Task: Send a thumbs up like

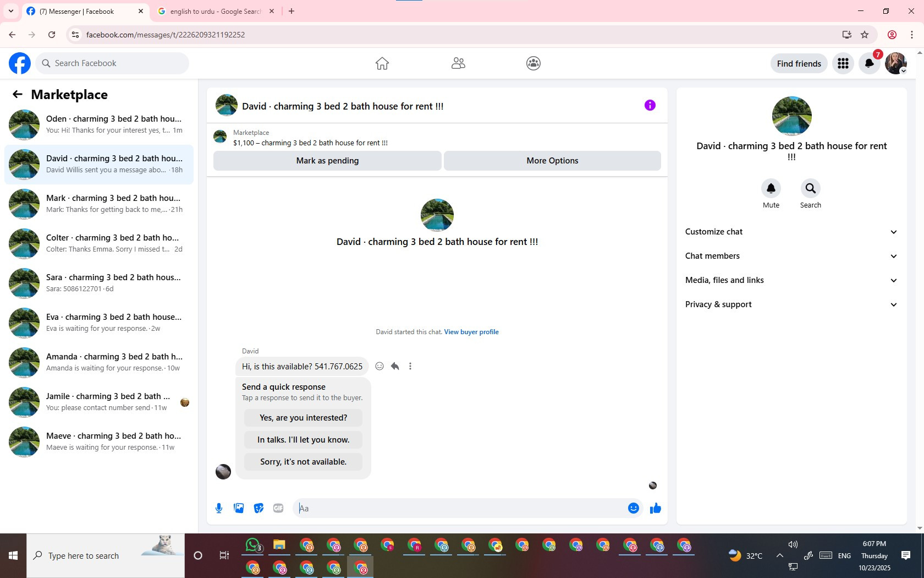Action: (655, 508)
